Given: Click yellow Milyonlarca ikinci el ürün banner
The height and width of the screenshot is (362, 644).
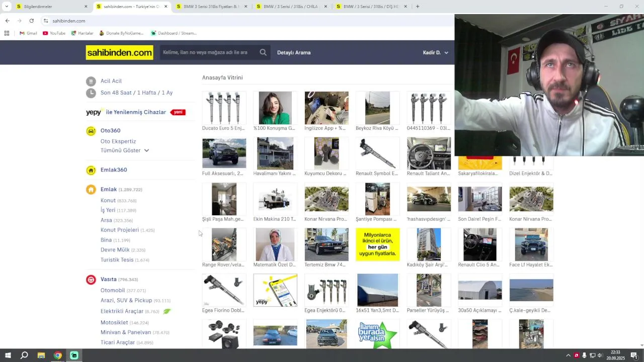Looking at the screenshot, I should click(377, 244).
